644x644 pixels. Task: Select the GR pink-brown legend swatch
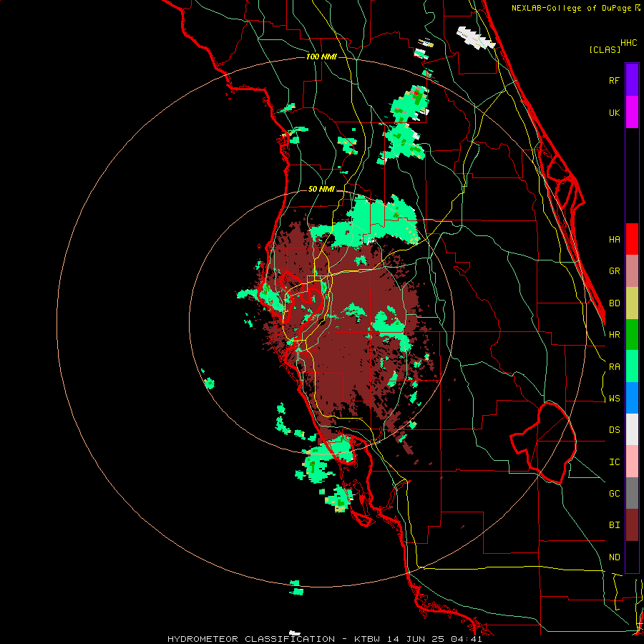(632, 271)
